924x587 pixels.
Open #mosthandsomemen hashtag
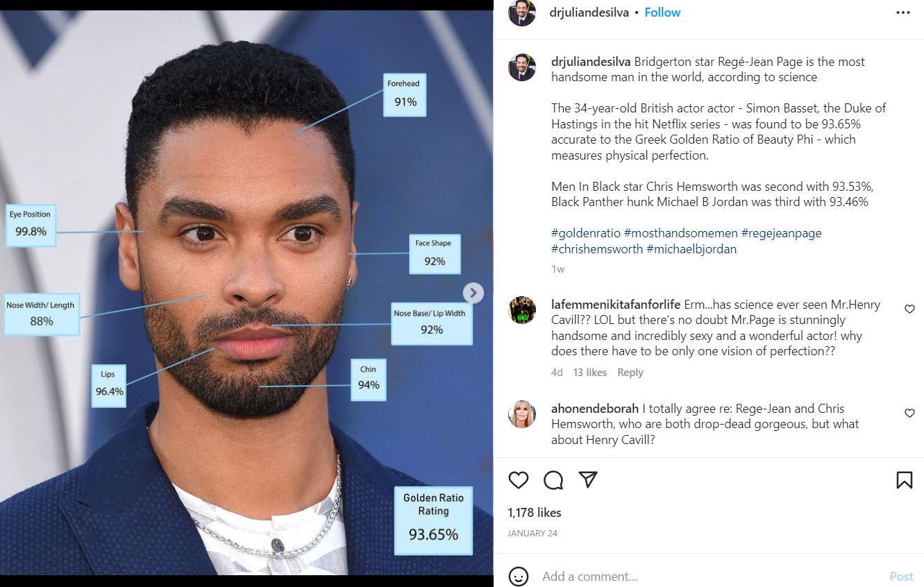click(x=681, y=233)
